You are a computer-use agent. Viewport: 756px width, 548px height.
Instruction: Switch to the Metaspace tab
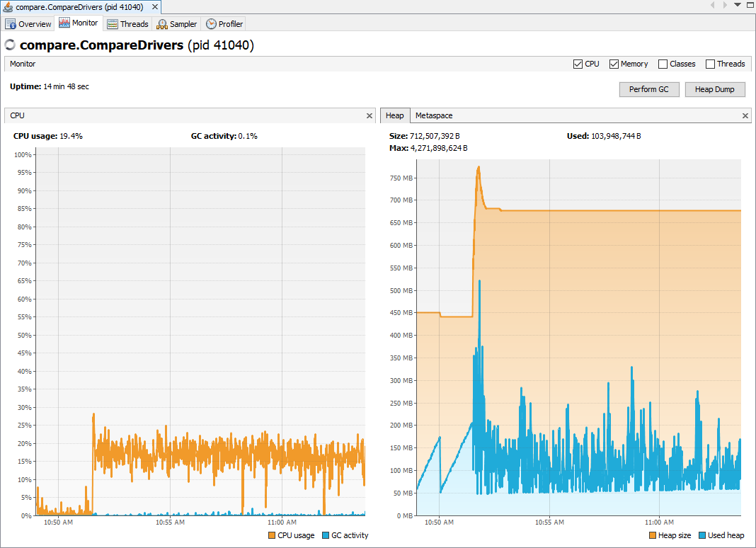pyautogui.click(x=434, y=115)
